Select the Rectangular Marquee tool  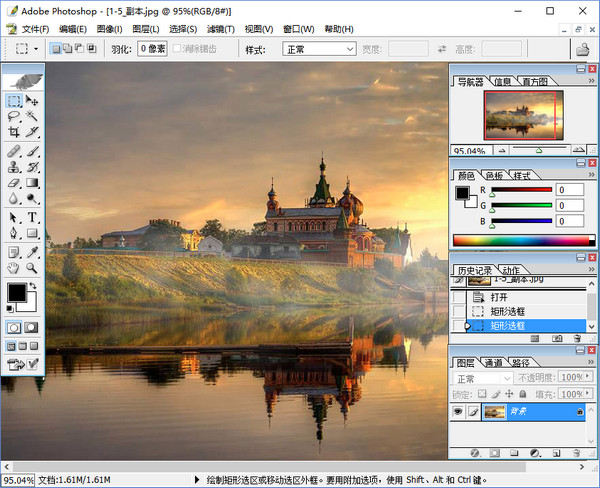click(x=14, y=102)
